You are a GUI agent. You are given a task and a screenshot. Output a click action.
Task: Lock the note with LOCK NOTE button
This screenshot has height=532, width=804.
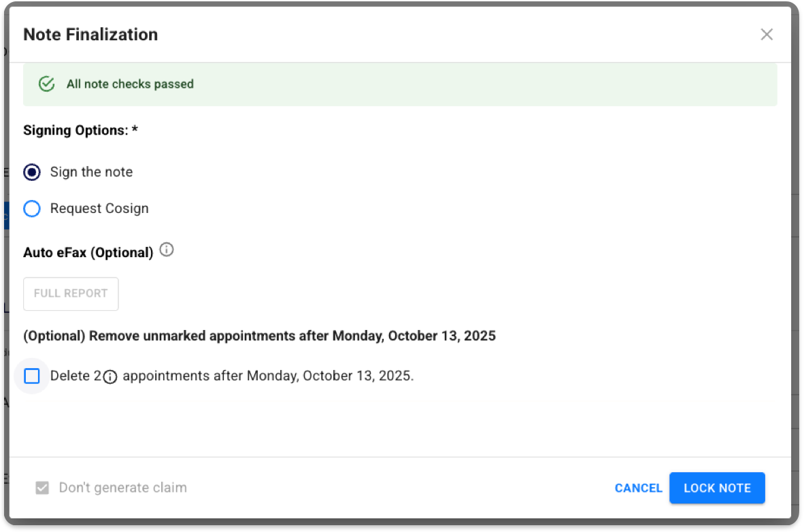(x=717, y=488)
